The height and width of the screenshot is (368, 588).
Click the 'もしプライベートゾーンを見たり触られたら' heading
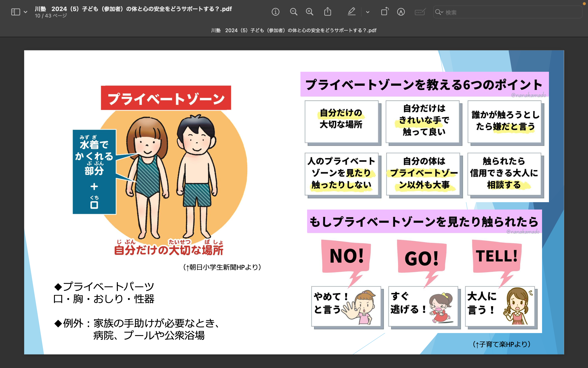[x=424, y=221]
